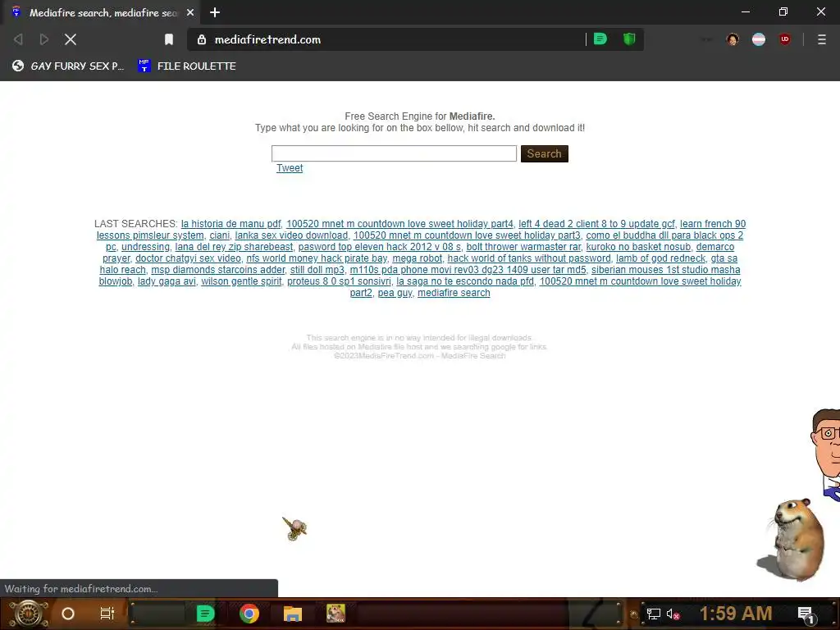Open 'lady gaga avi' search link

[x=167, y=281]
